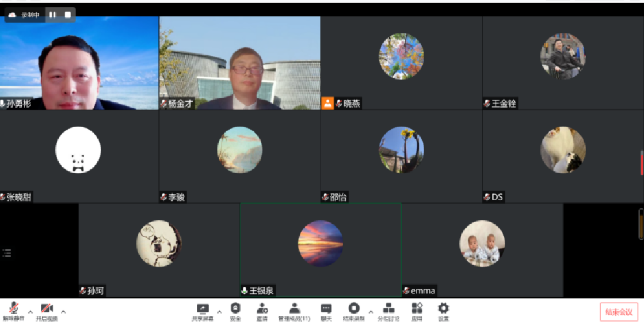Expand video options arrow beside 开启视频
This screenshot has width=644, height=325.
(63, 312)
